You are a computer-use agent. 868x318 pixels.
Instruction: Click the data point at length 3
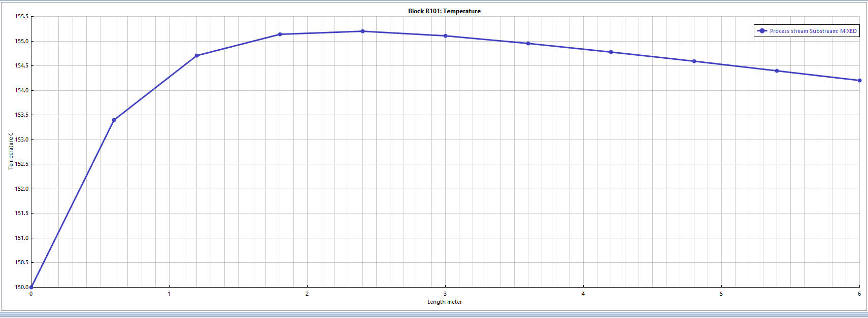(446, 36)
